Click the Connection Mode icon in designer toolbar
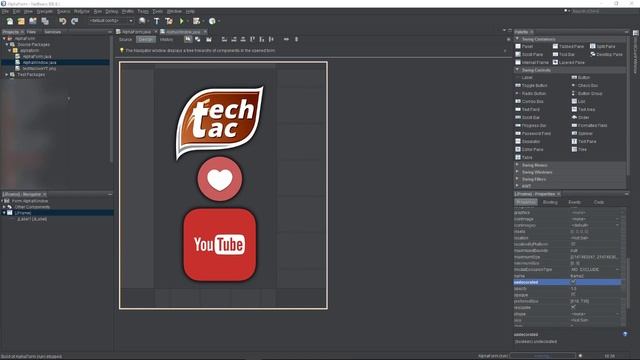 (x=198, y=39)
